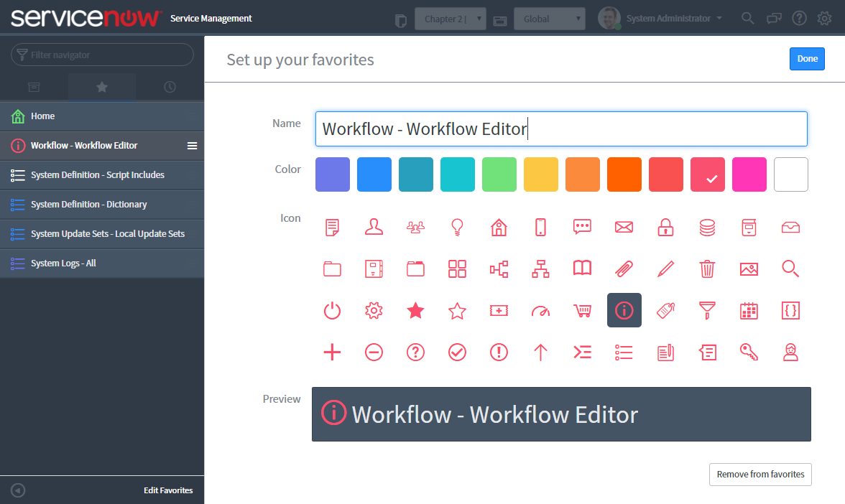Open Home in the favorites list
The image size is (845, 504).
[x=102, y=116]
